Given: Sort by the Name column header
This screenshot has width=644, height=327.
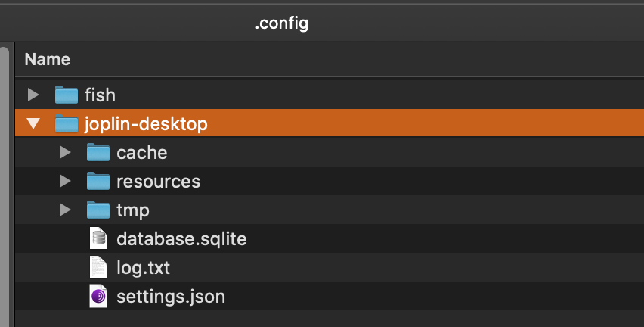Looking at the screenshot, I should click(x=47, y=59).
